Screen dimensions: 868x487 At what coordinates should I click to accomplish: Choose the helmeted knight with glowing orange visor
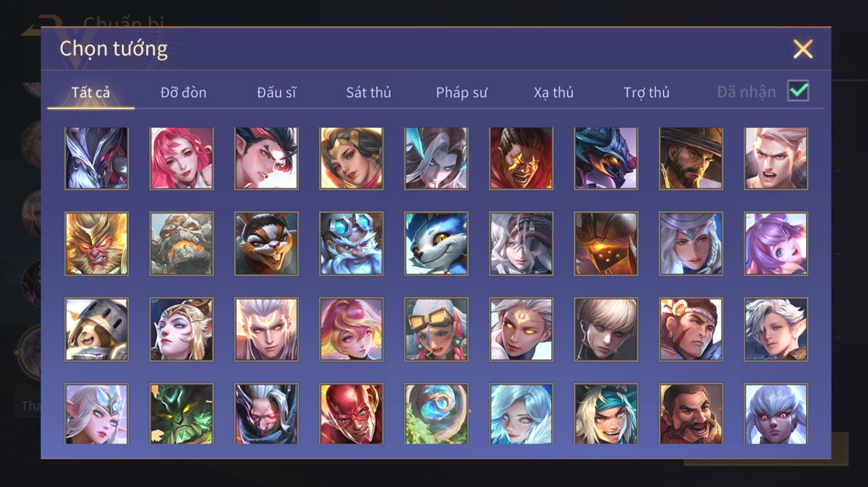[606, 244]
